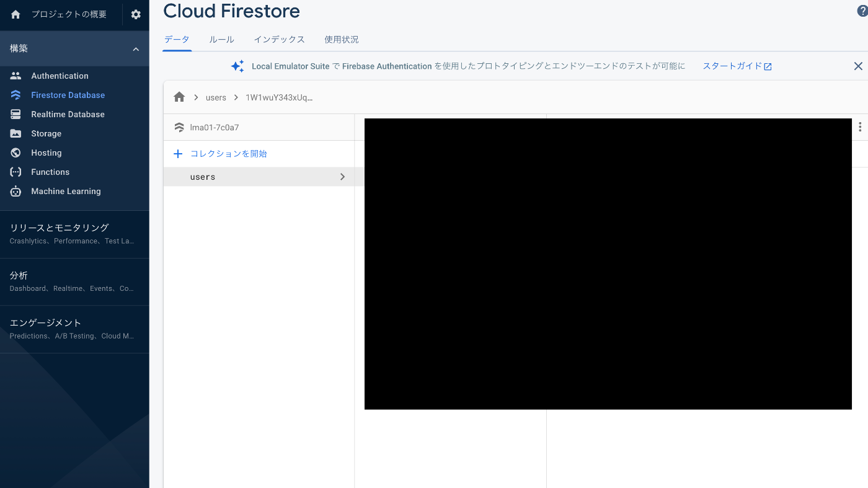Image resolution: width=868 pixels, height=488 pixels.
Task: Open Realtime Database from the sidebar
Action: coord(68,114)
